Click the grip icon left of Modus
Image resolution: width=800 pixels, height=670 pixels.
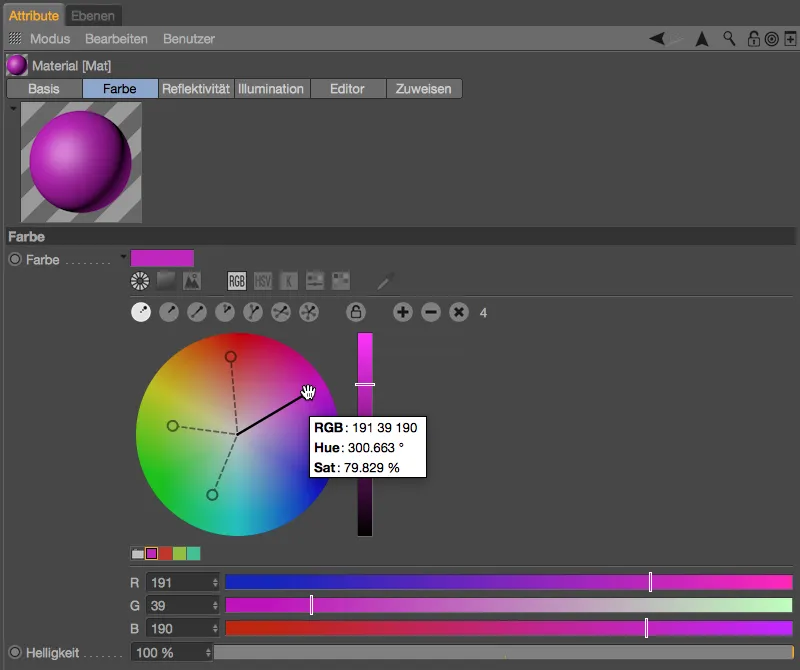coord(15,38)
